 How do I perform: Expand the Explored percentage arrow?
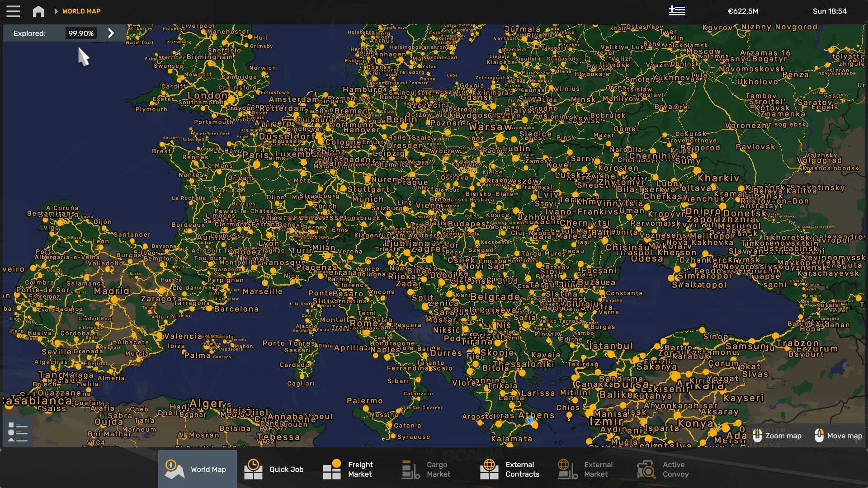click(111, 33)
